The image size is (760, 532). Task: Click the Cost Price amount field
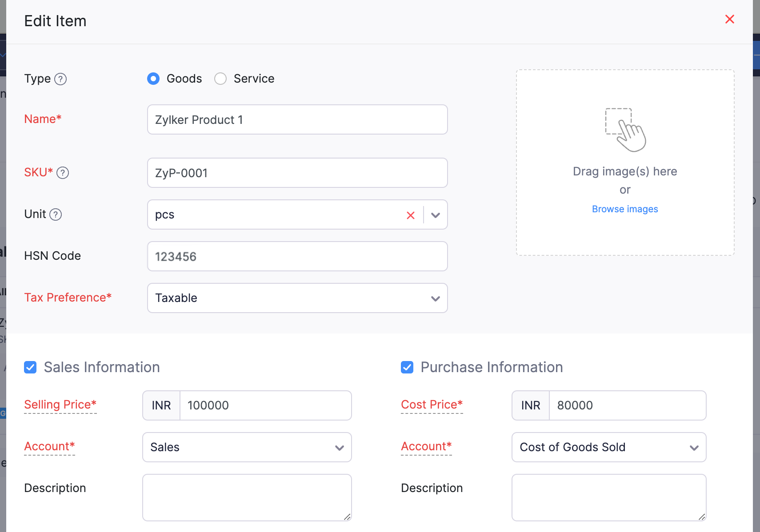pos(627,405)
